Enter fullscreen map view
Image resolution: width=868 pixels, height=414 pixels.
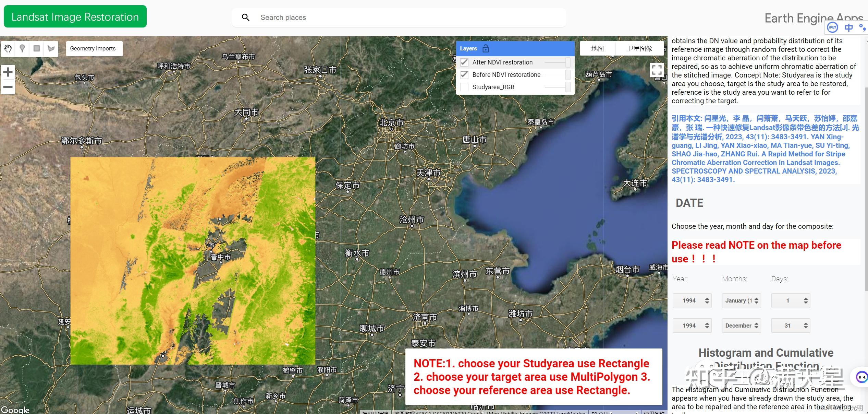(657, 70)
